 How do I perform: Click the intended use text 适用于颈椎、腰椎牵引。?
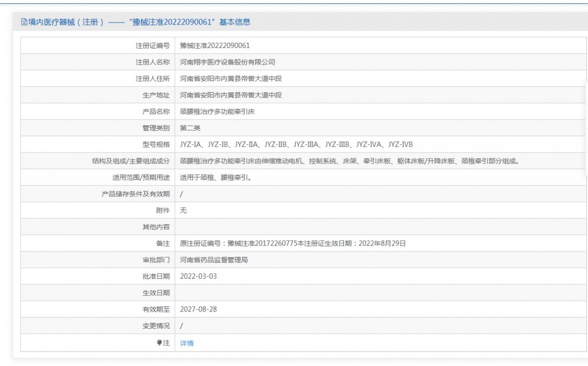pyautogui.click(x=216, y=177)
